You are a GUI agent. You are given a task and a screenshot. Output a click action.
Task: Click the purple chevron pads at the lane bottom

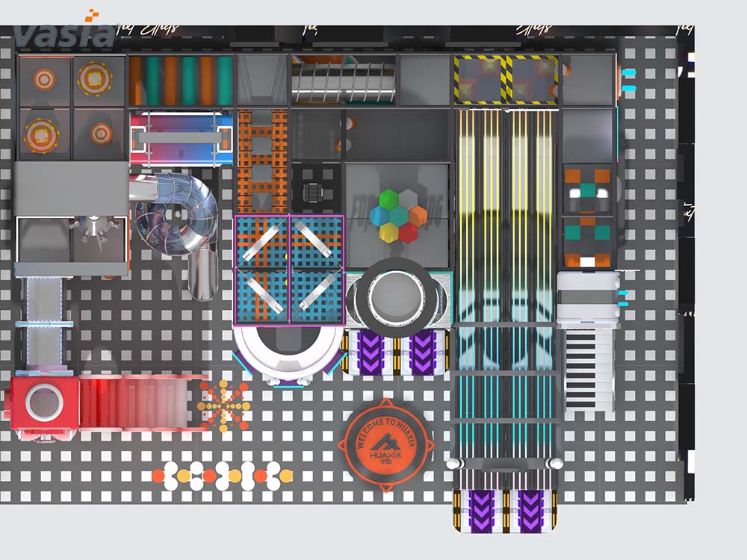tap(505, 510)
